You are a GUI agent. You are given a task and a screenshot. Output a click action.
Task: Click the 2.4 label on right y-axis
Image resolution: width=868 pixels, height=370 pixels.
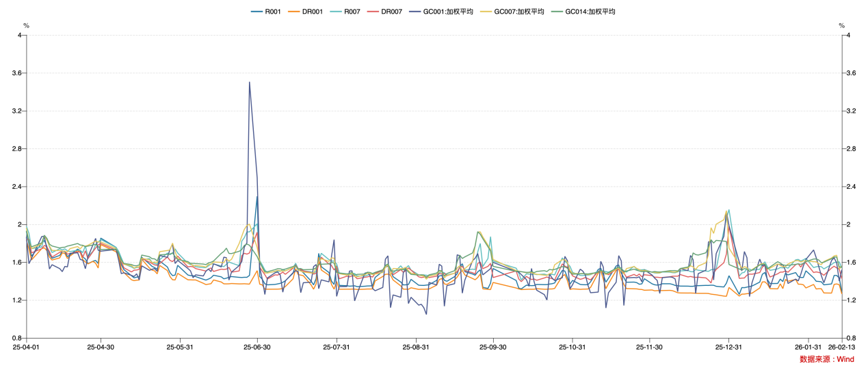click(852, 187)
